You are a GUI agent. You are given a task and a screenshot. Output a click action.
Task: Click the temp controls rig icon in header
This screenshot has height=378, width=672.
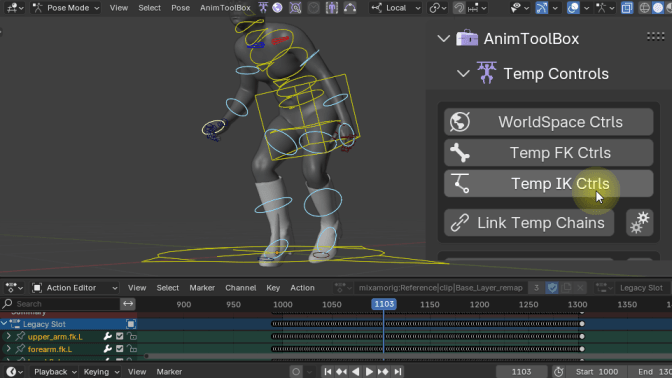tap(263, 8)
